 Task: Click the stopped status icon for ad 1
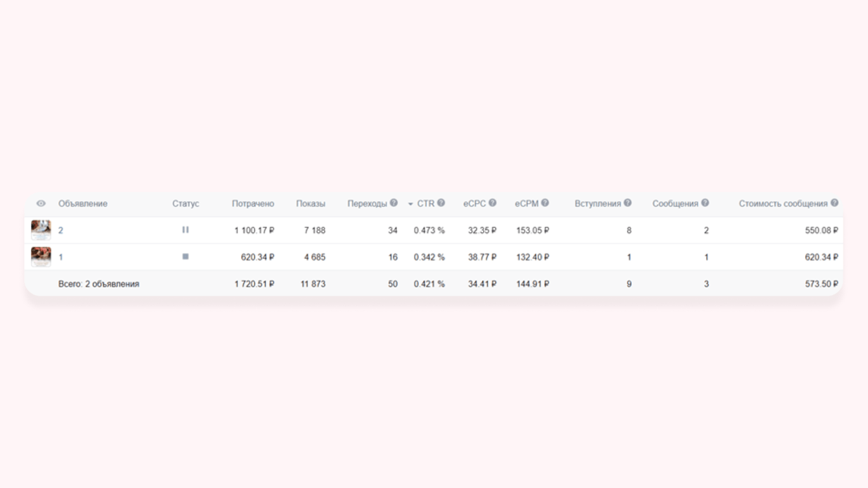[x=185, y=257]
